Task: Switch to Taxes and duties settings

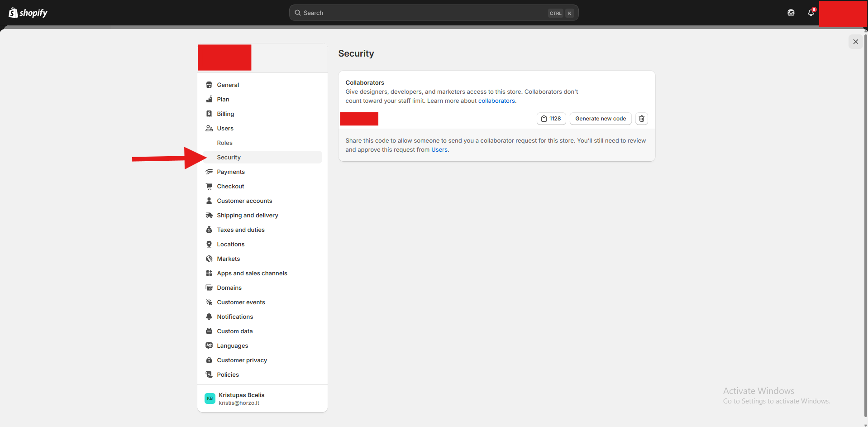Action: click(240, 230)
